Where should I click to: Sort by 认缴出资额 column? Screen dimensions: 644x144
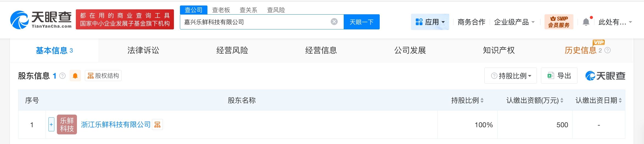click(562, 101)
